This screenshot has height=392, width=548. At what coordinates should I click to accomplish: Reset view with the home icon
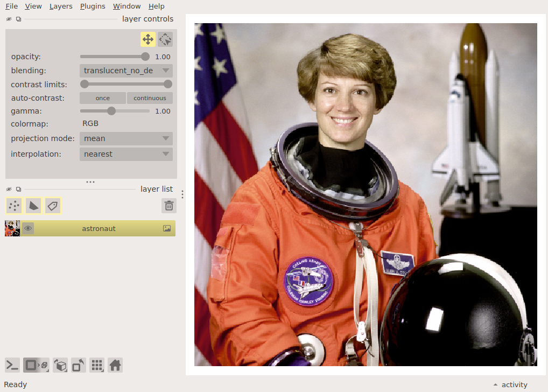(x=115, y=366)
